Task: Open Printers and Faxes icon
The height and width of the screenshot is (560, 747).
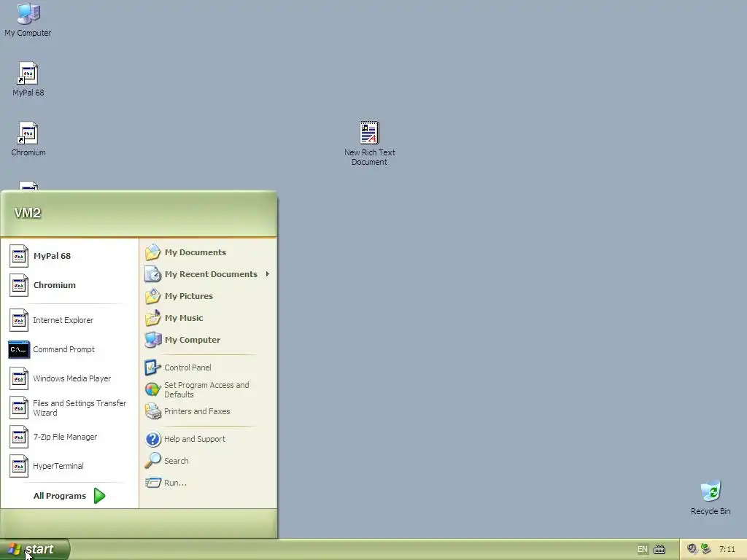Action: 153,411
